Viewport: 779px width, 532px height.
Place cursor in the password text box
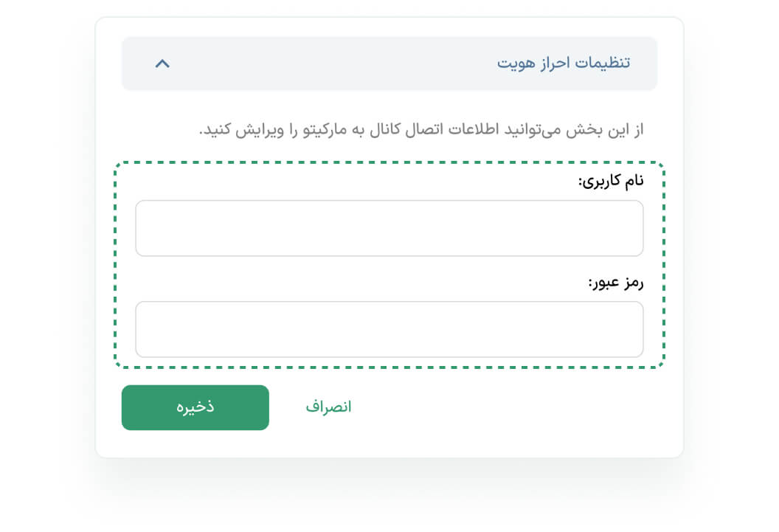coord(389,329)
